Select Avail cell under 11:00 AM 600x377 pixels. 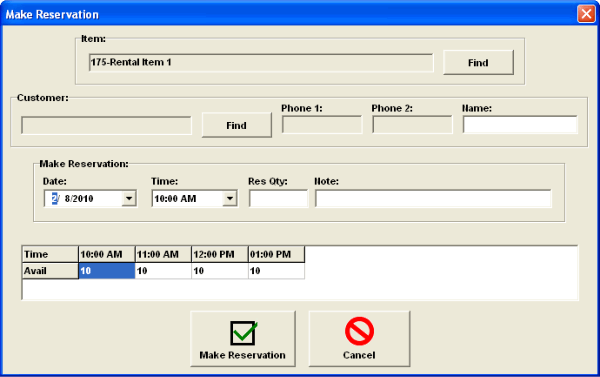pyautogui.click(x=163, y=271)
